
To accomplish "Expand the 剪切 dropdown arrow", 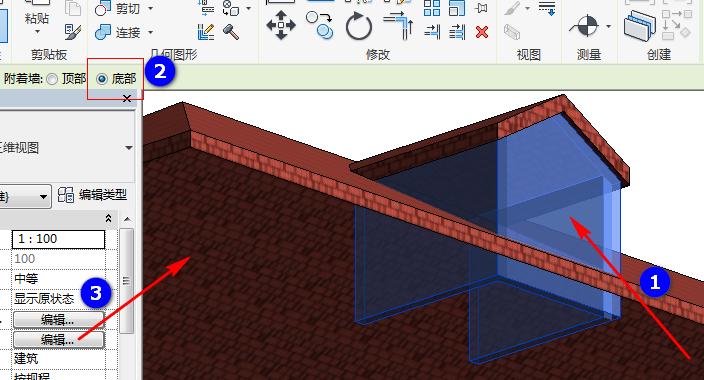I will click(x=150, y=9).
